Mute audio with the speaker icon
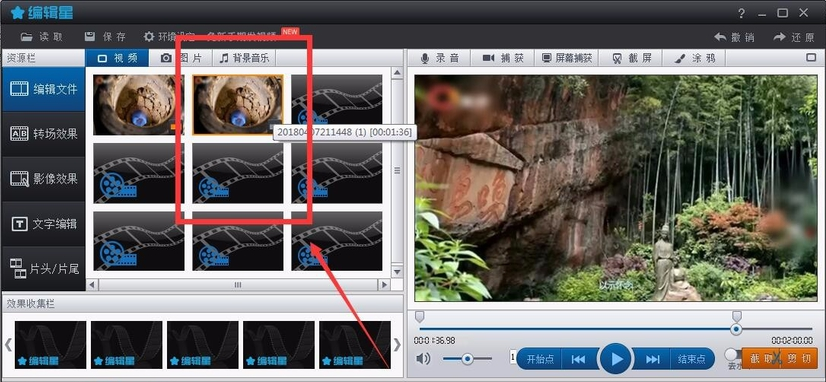826x382 pixels. (422, 359)
